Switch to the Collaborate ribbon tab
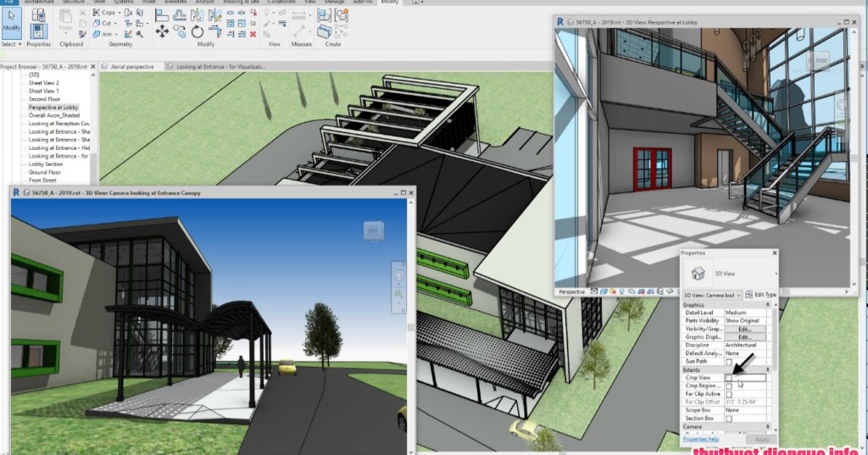 tap(281, 3)
